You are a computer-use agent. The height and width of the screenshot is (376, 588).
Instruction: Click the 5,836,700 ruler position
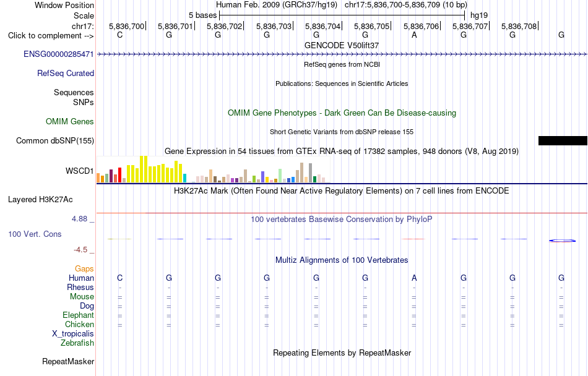127,26
